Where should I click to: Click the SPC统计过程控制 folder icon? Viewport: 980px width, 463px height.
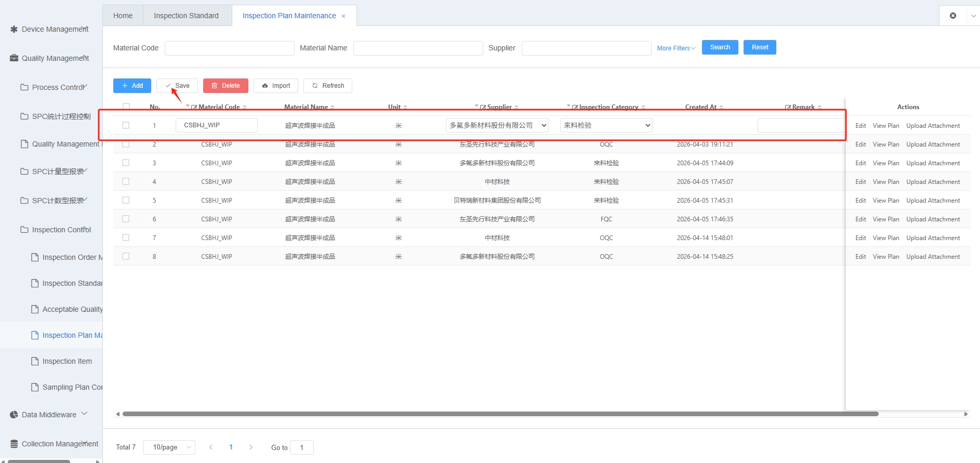[x=24, y=116]
